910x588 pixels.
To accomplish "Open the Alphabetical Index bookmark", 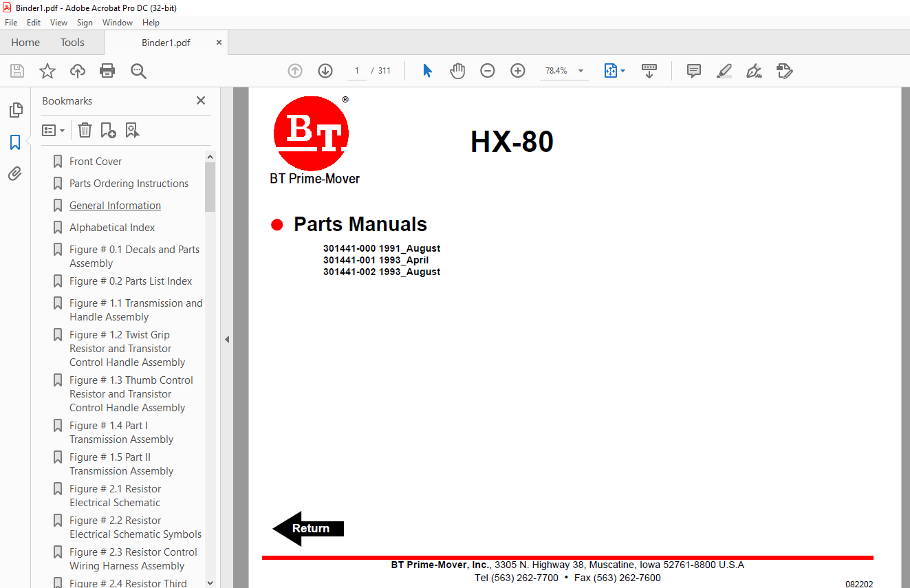I will (x=112, y=228).
